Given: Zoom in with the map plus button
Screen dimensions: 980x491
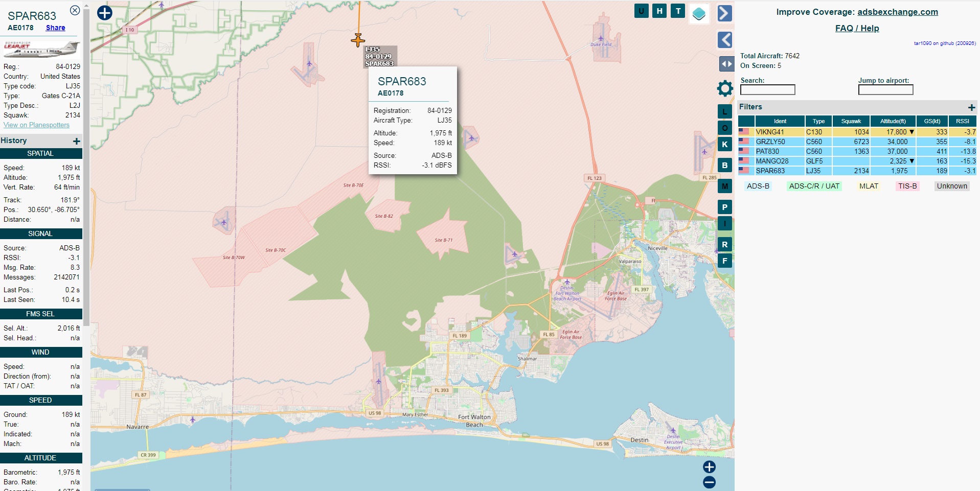Looking at the screenshot, I should (x=709, y=467).
